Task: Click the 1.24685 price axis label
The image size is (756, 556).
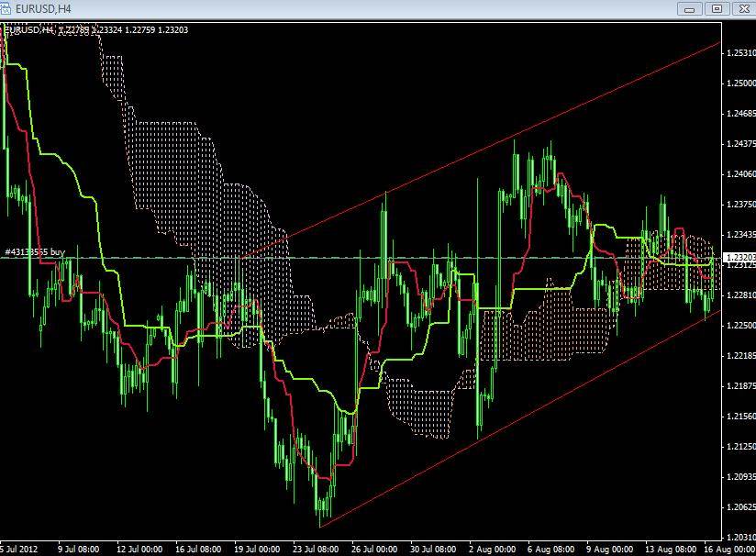Action: [x=741, y=114]
